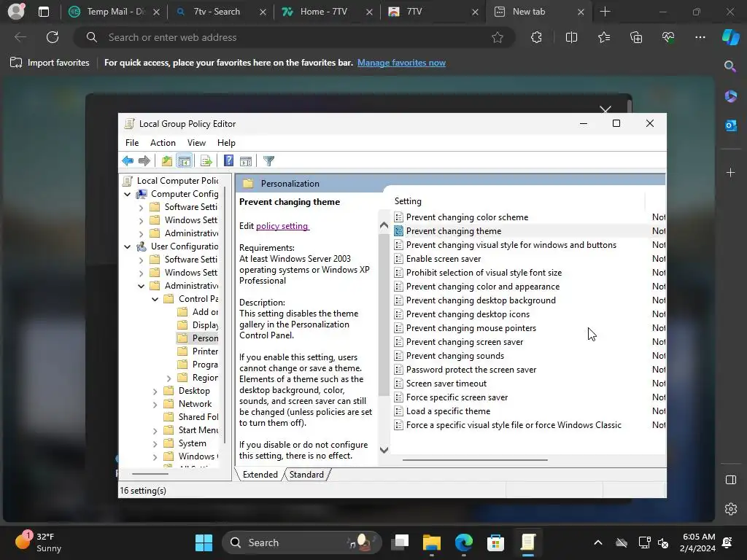Open the Action menu

click(x=163, y=143)
